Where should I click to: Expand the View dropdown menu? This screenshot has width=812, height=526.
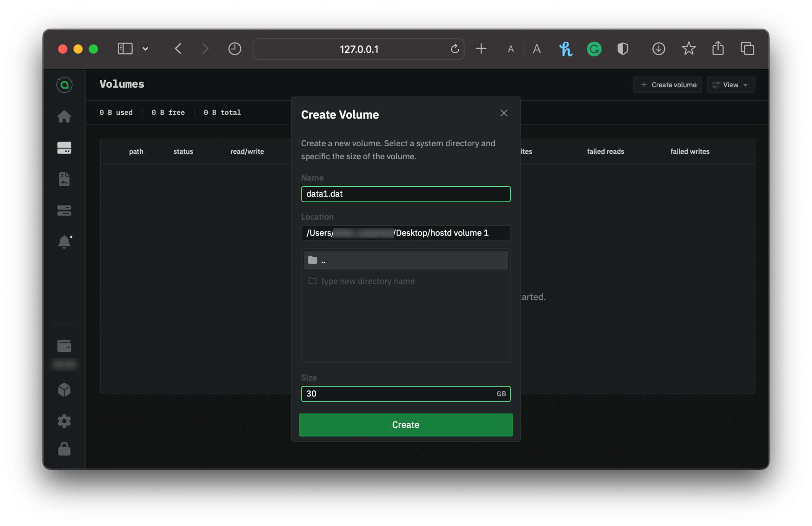coord(730,85)
